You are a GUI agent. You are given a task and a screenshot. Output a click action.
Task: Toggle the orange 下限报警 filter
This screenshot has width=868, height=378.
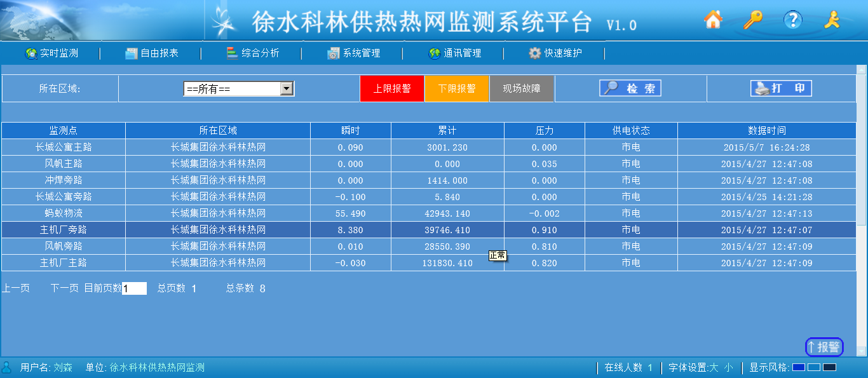(457, 89)
